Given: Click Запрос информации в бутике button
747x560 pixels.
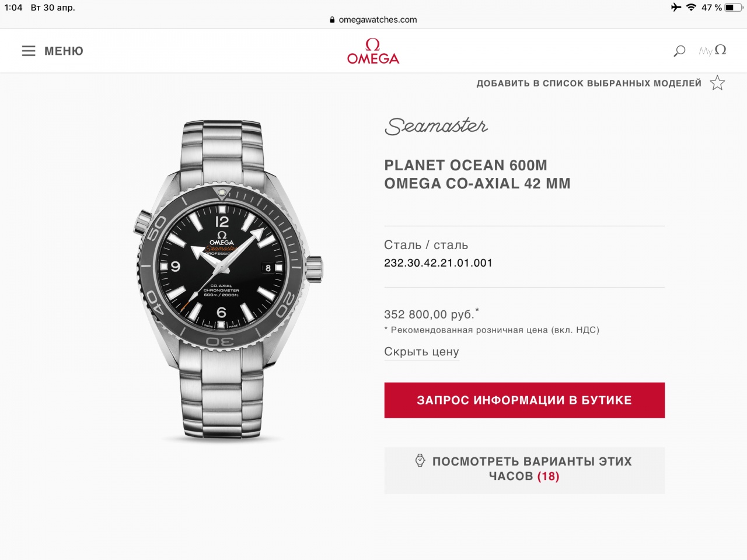Looking at the screenshot, I should pos(524,400).
